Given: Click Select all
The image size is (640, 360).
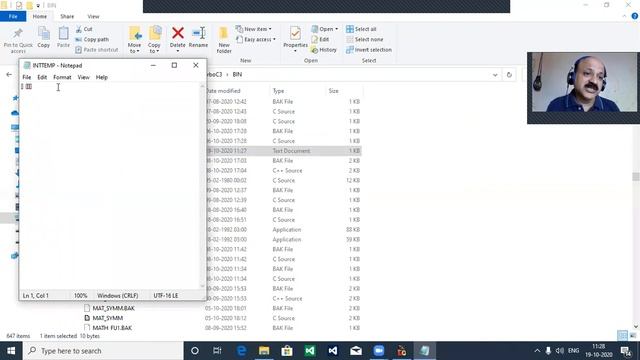Looking at the screenshot, I should coord(361,29).
